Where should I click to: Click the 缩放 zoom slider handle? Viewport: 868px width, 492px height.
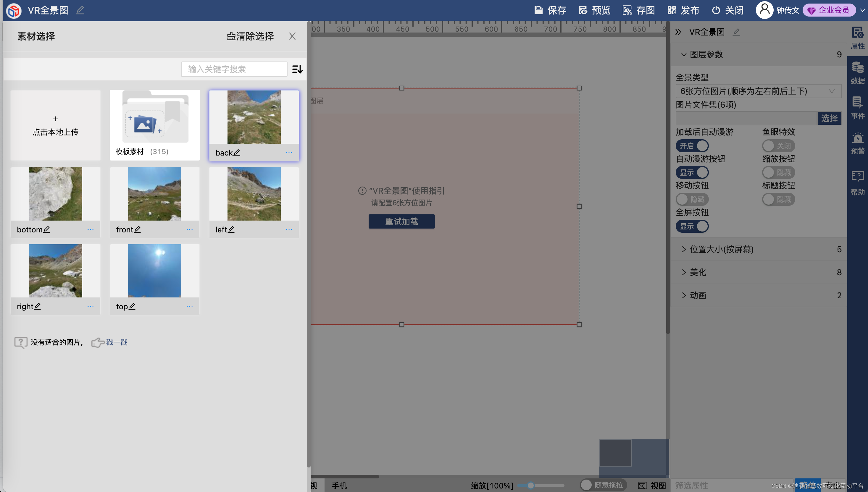531,485
